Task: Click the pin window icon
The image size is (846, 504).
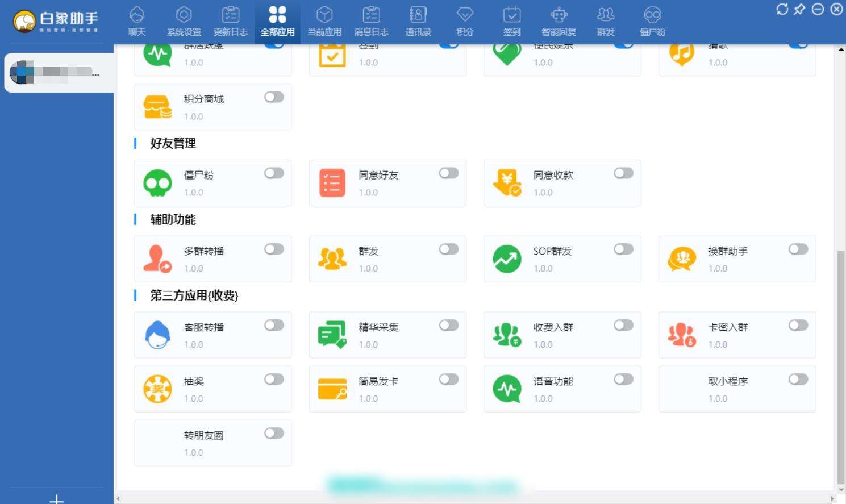Action: pos(799,9)
